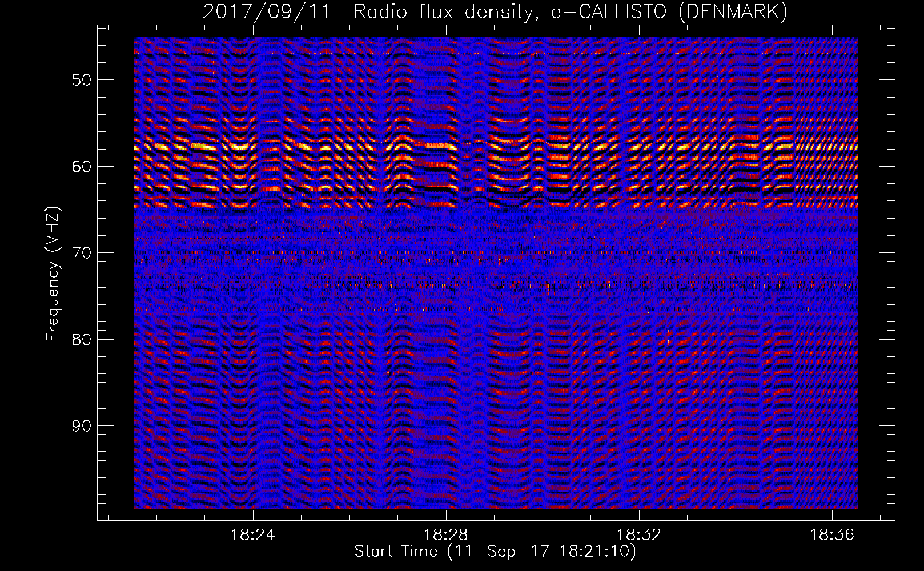Click the plot title with date 2017/09/11
Viewport: 924px width, 571px height.
495,12
